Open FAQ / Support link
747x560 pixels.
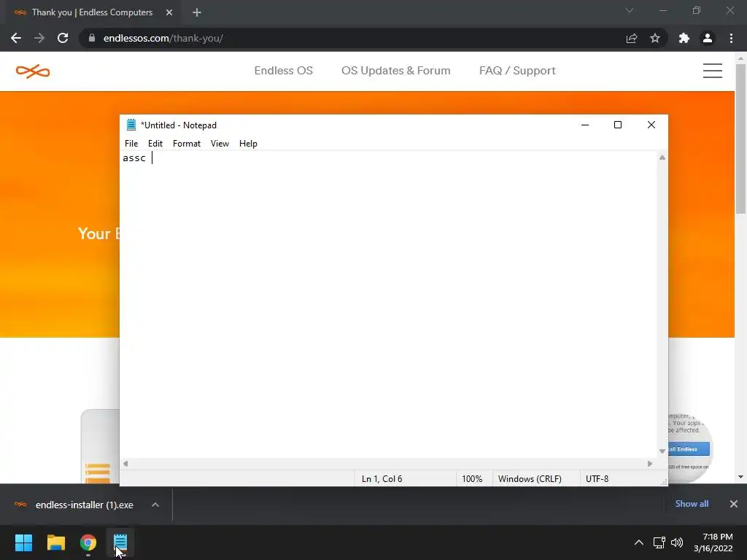[517, 71]
